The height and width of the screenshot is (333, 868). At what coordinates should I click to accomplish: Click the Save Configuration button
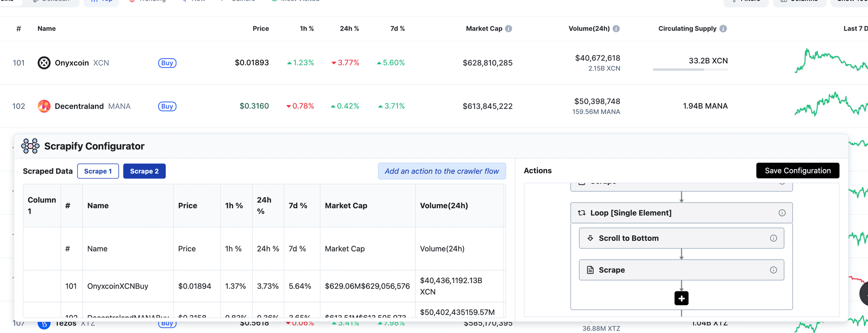point(798,171)
